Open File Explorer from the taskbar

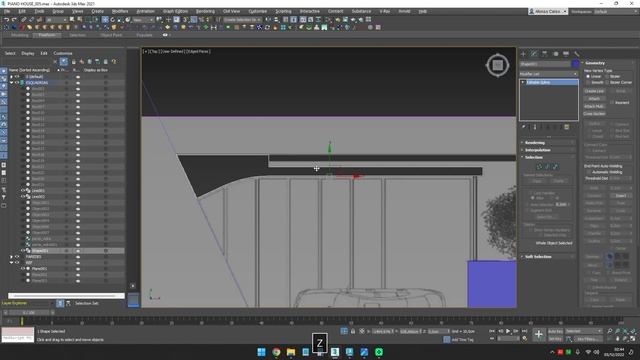[x=291, y=352]
